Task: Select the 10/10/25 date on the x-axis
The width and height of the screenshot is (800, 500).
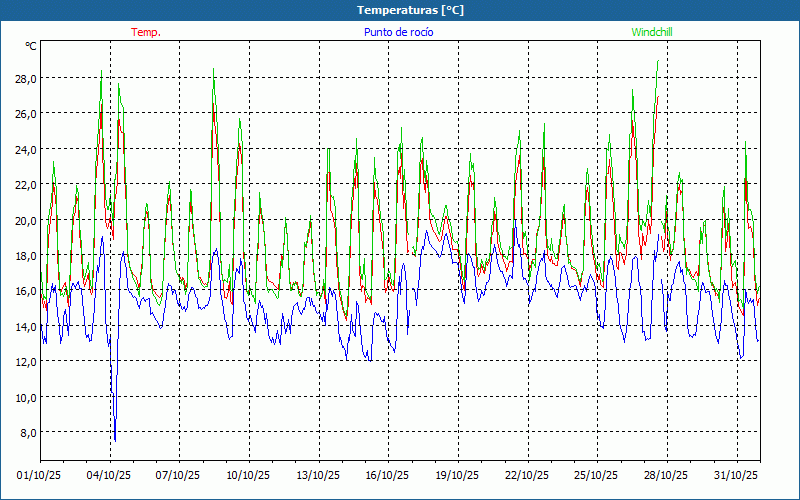Action: pos(249,475)
